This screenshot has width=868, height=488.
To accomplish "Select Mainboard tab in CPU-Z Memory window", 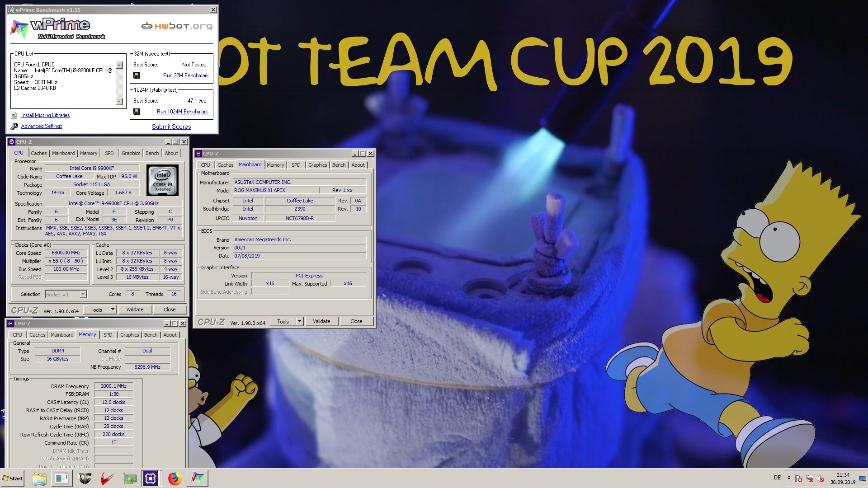I will tap(62, 335).
